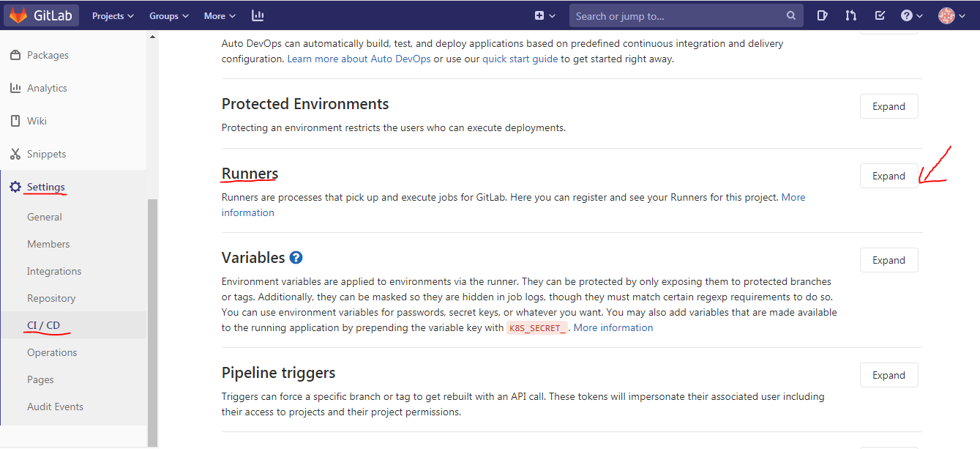The height and width of the screenshot is (449, 980).
Task: Open the Audit Events settings page
Action: (x=55, y=407)
